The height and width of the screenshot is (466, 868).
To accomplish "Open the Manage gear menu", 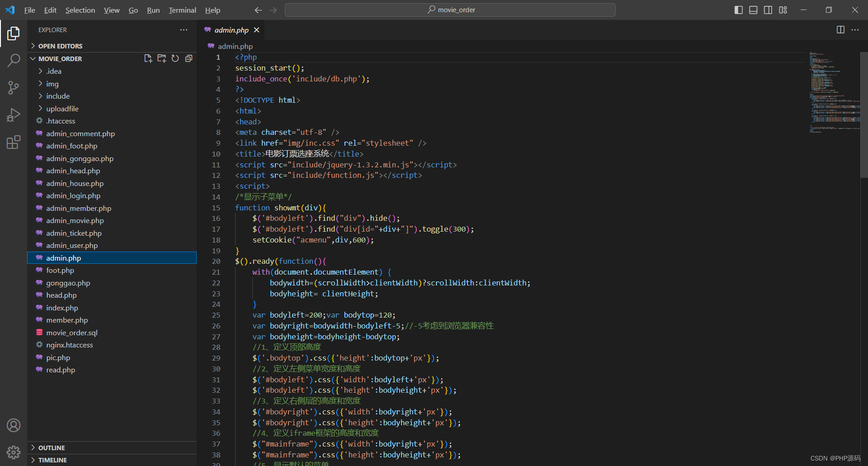I will (x=14, y=452).
